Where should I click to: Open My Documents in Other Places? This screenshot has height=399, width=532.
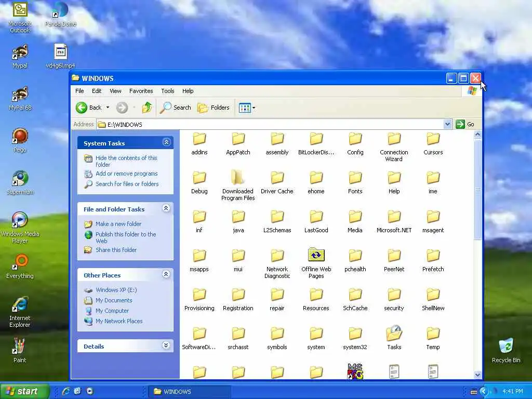pos(114,301)
